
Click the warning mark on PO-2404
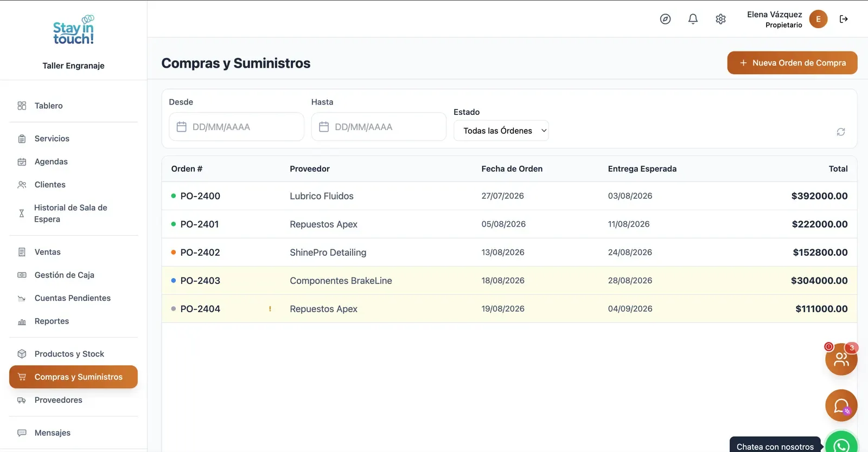[x=270, y=309]
